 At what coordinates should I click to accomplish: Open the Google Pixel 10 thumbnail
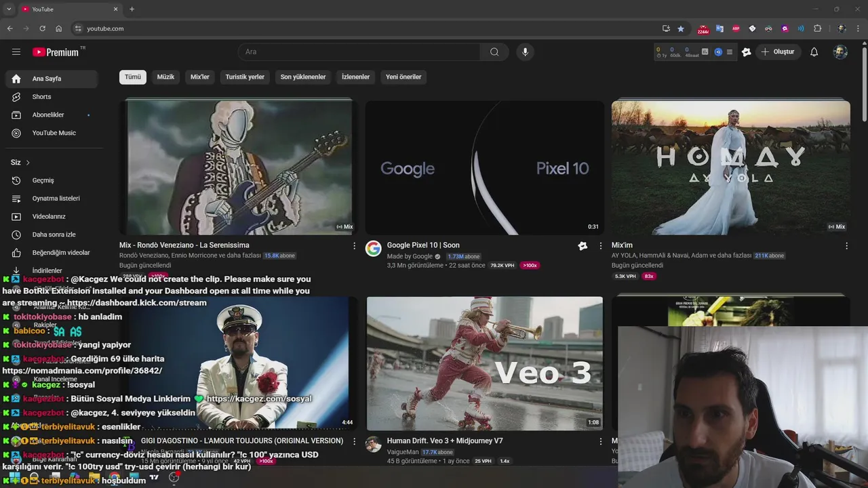click(x=484, y=167)
